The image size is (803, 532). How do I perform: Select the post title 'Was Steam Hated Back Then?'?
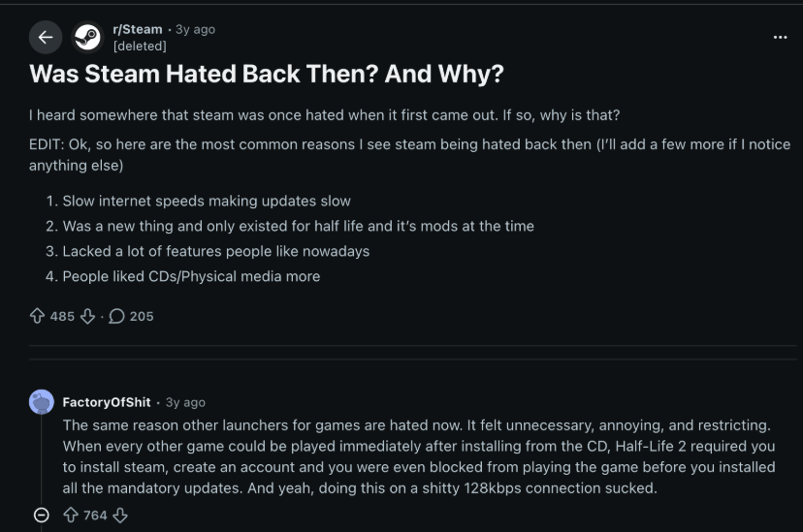(x=204, y=74)
